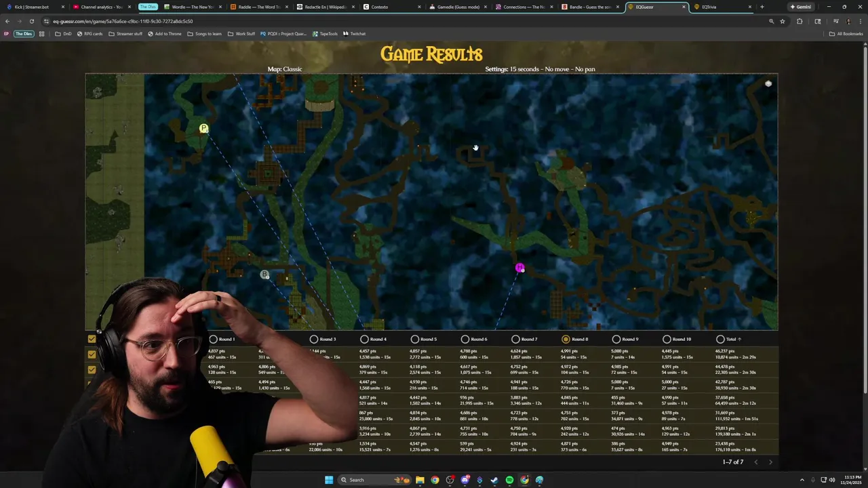Viewport: 868px width, 488px height.
Task: Expand the Work Stuff bookmarks folder
Action: (x=241, y=33)
